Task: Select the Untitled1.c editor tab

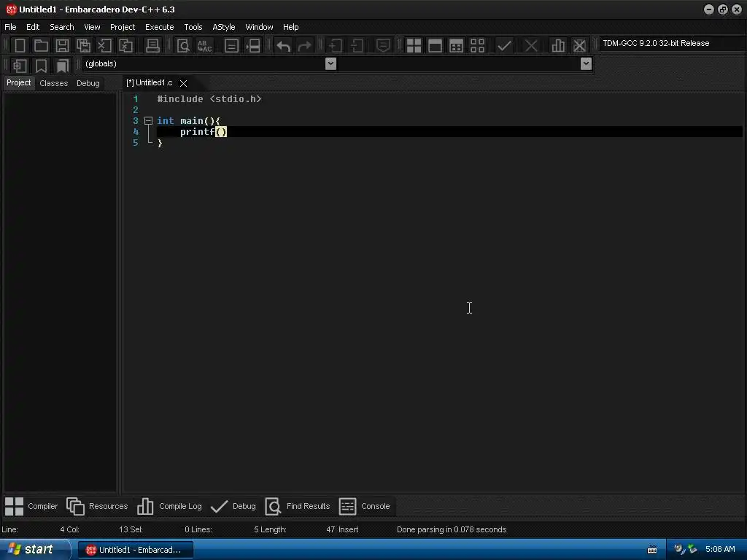Action: 149,83
